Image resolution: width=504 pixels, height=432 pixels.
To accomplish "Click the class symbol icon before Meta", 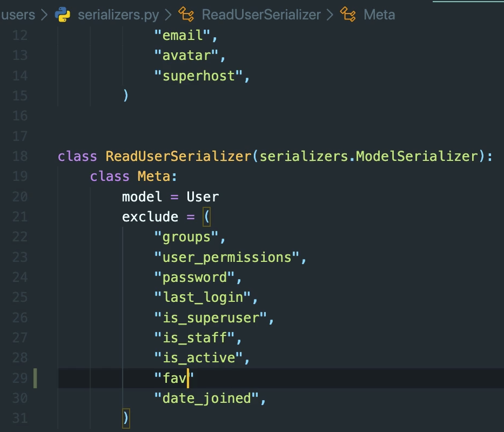I will pos(348,15).
